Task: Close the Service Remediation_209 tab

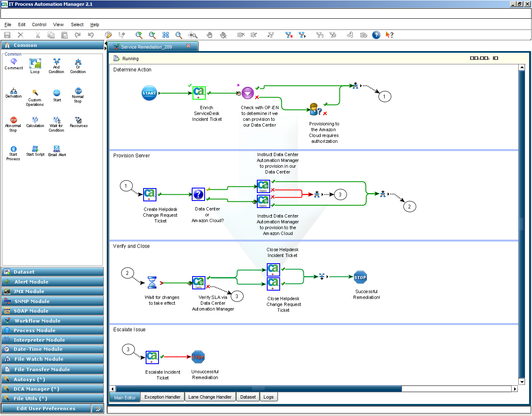Action: pyautogui.click(x=188, y=46)
